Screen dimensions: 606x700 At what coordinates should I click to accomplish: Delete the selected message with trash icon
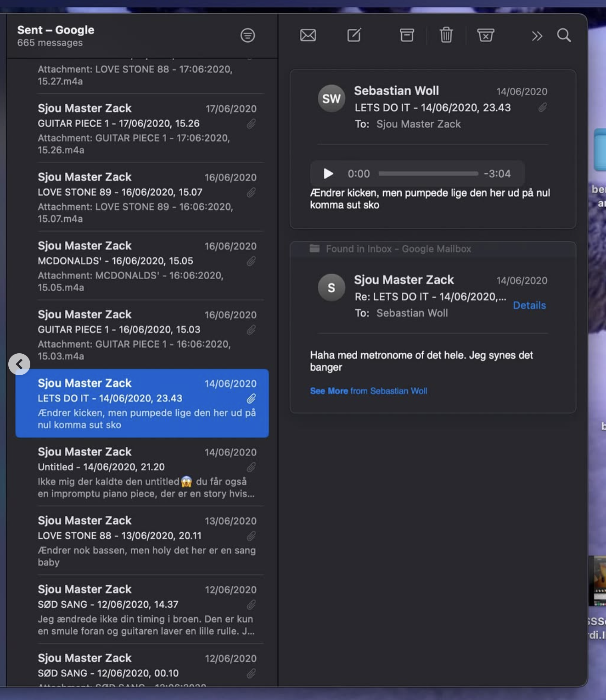point(446,35)
